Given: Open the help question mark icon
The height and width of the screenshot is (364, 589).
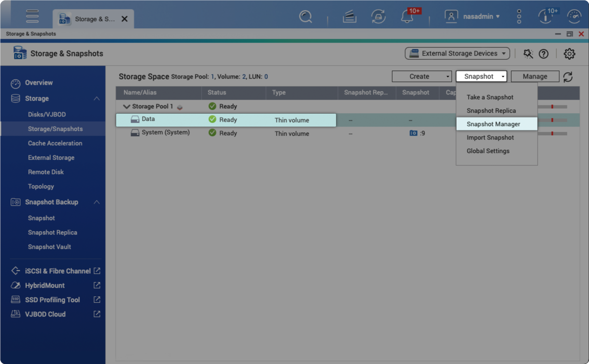Looking at the screenshot, I should click(543, 54).
